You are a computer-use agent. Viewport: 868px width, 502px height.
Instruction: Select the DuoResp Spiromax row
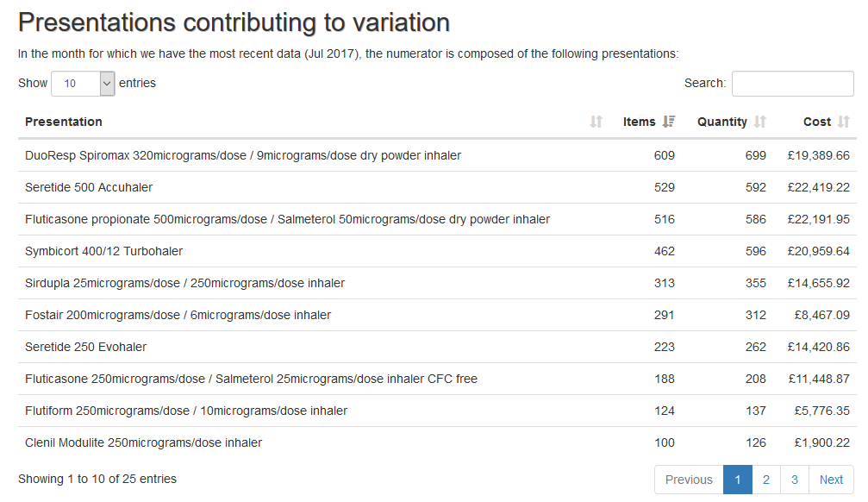[x=437, y=155]
